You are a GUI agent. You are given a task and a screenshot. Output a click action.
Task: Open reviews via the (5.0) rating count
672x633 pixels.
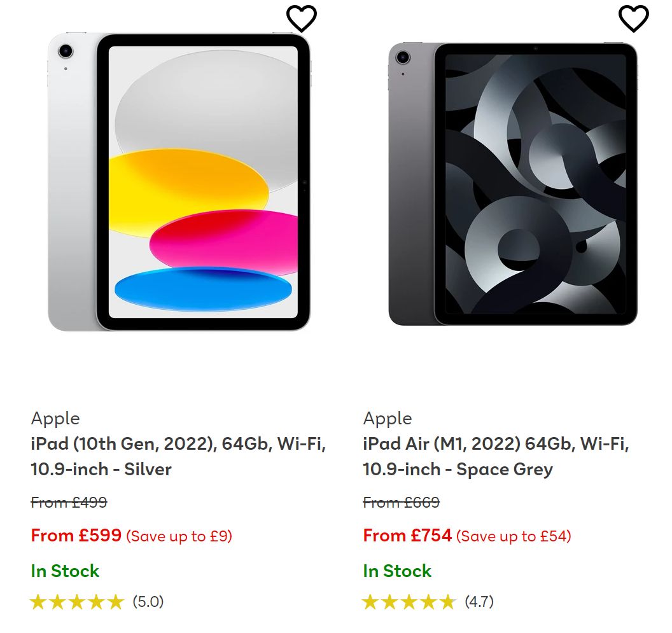148,601
